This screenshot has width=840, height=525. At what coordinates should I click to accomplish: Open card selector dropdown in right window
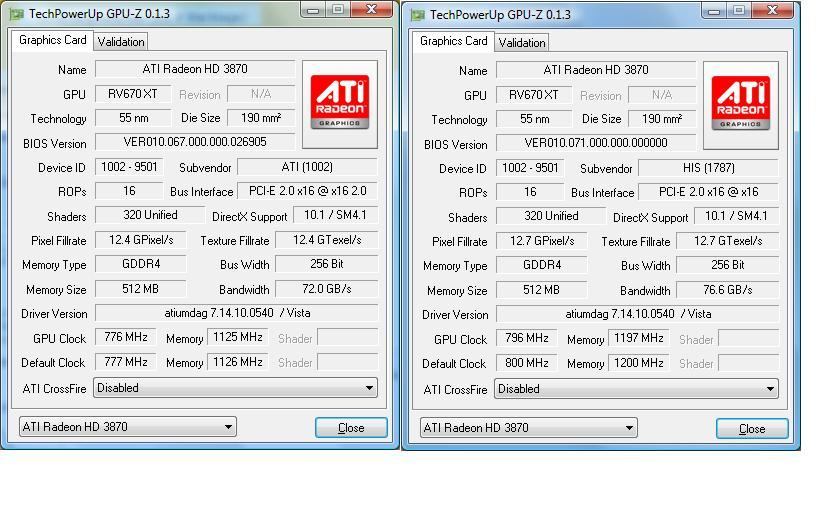[528, 428]
